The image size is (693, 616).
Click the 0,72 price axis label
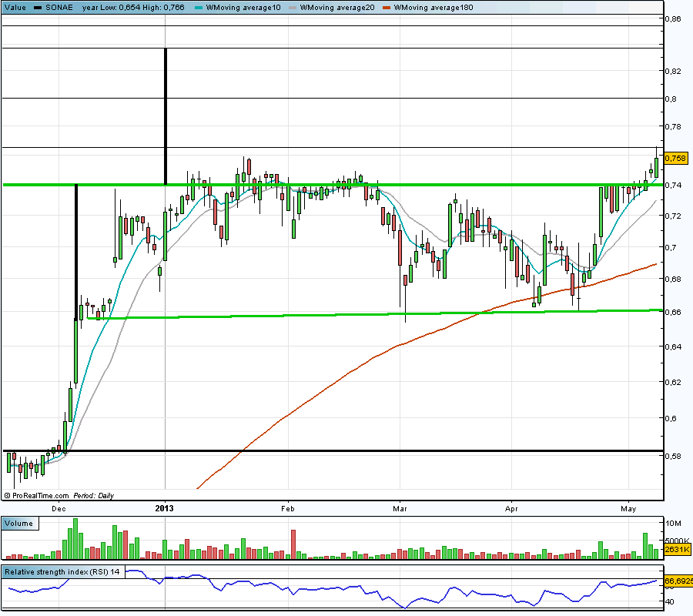673,216
